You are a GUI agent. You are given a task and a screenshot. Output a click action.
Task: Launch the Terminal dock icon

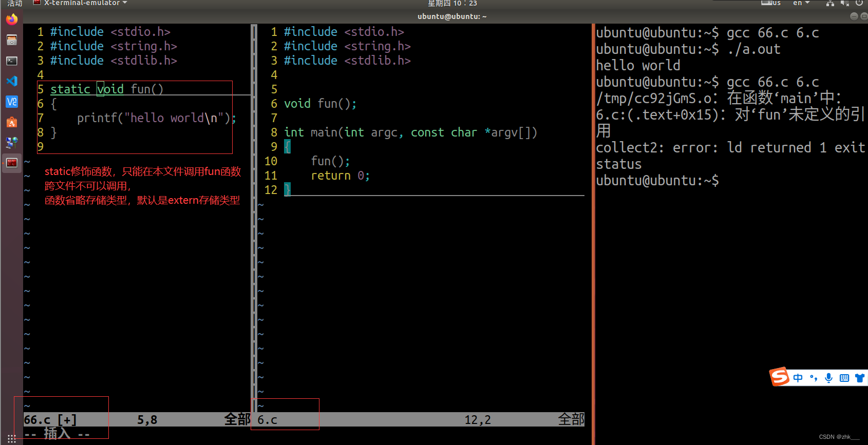(x=11, y=61)
